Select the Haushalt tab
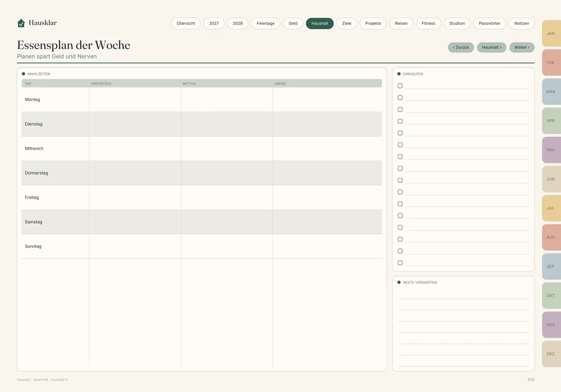Screen dimensions: 561x392 [320, 23]
